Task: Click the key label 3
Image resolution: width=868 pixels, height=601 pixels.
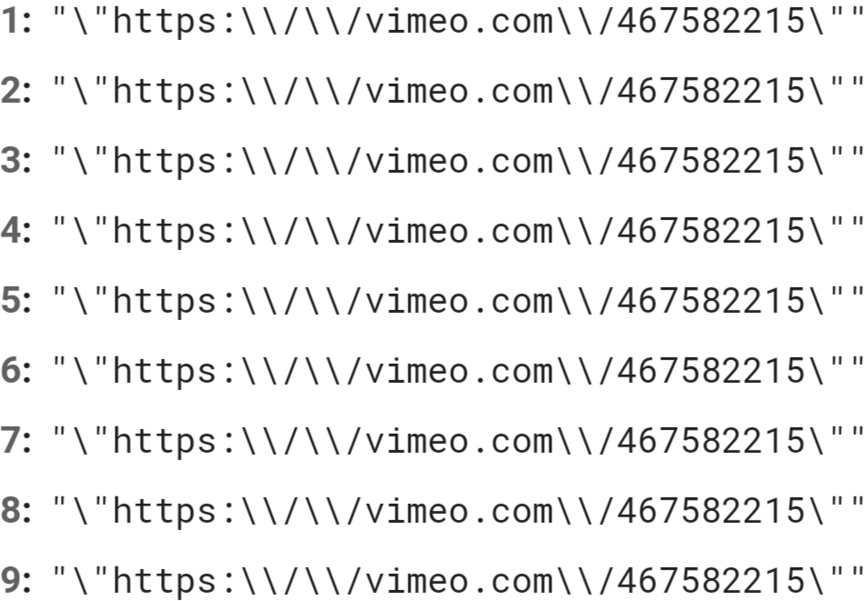Action: 16,161
